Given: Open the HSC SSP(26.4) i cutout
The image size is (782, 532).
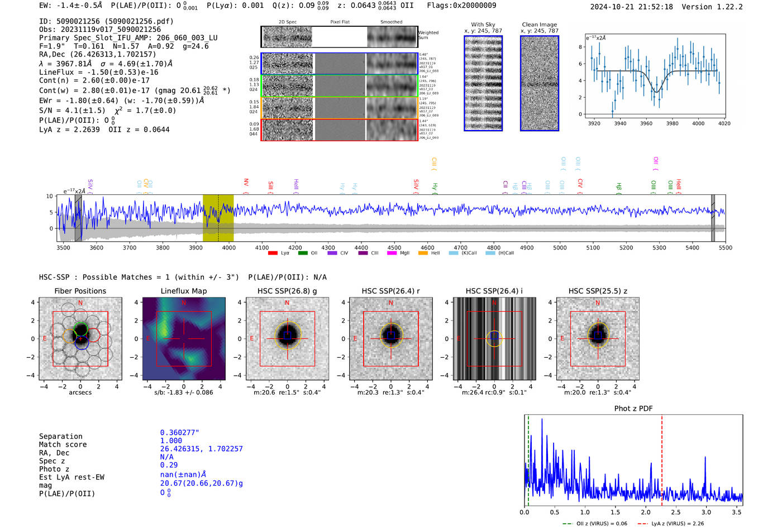Looking at the screenshot, I should point(494,339).
